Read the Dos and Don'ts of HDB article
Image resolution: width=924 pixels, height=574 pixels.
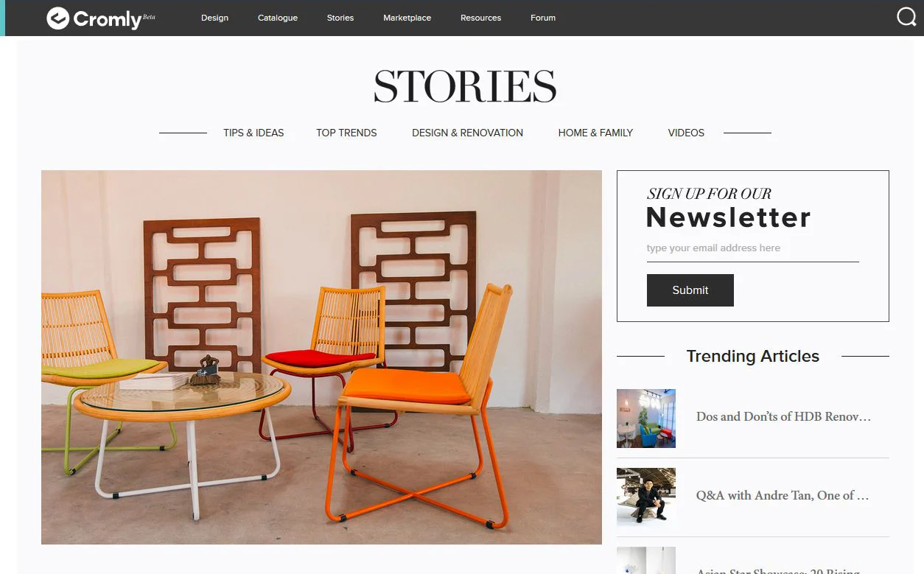coord(784,417)
